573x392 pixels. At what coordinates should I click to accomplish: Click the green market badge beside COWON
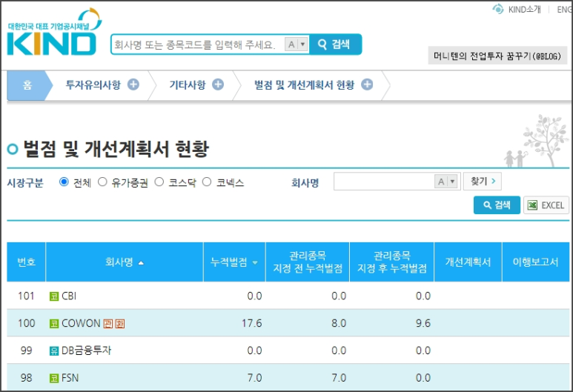tap(54, 324)
